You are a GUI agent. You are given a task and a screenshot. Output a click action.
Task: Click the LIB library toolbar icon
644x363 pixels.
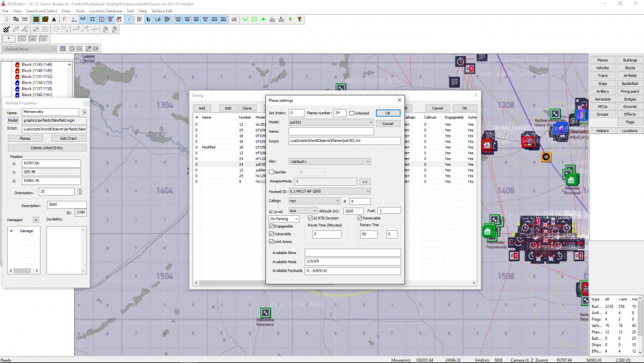(x=158, y=19)
